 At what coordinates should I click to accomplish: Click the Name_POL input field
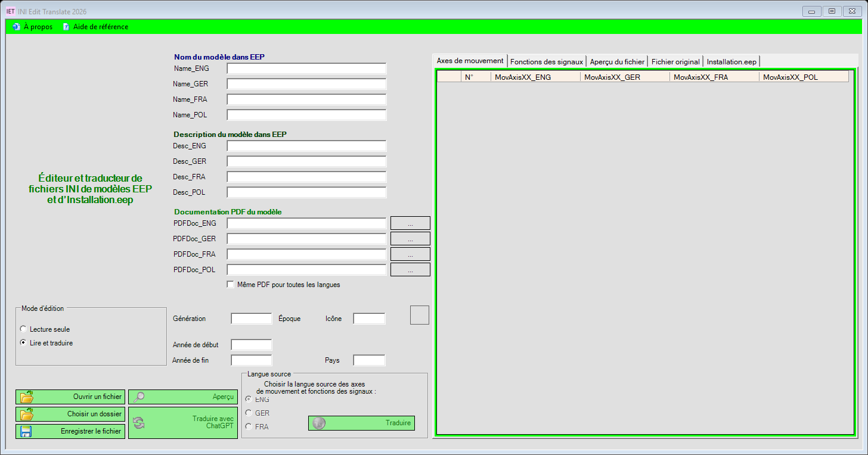tap(306, 115)
